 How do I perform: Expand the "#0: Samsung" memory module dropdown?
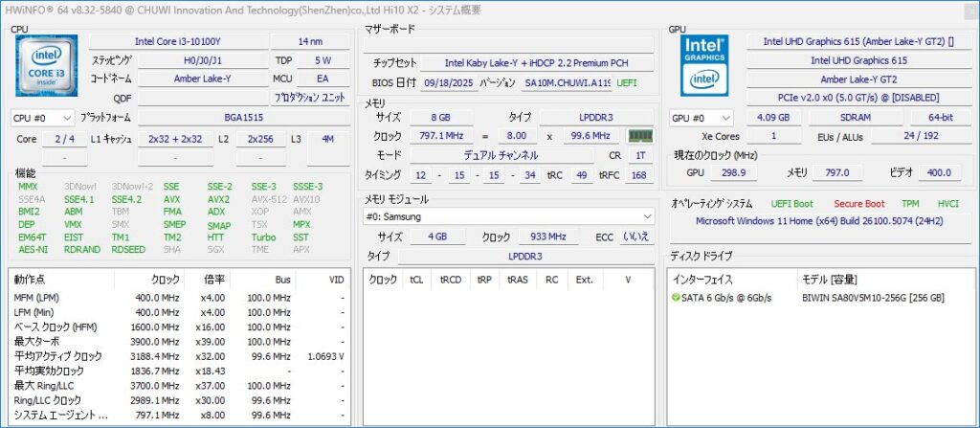tap(509, 216)
